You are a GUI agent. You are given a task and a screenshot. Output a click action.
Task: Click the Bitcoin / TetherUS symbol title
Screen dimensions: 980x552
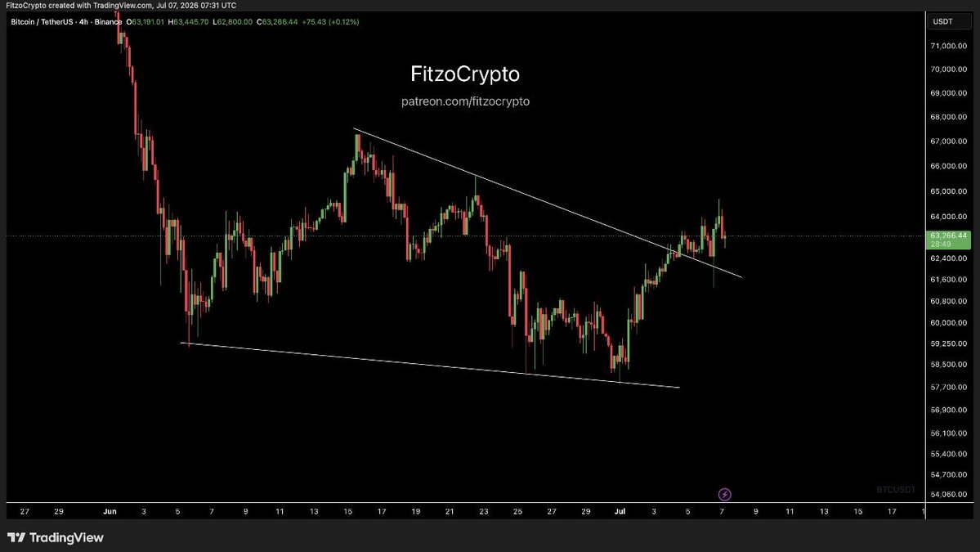tap(66, 22)
